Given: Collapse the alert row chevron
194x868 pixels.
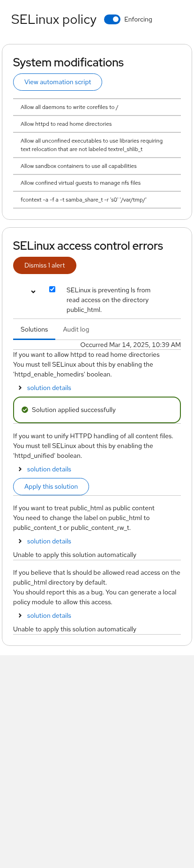Looking at the screenshot, I should [33, 292].
